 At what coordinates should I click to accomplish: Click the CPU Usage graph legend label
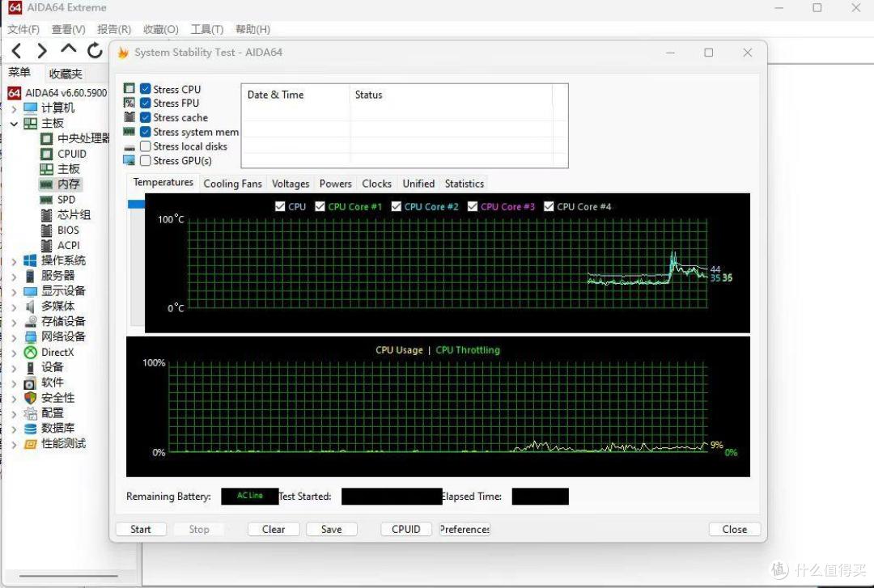point(399,350)
